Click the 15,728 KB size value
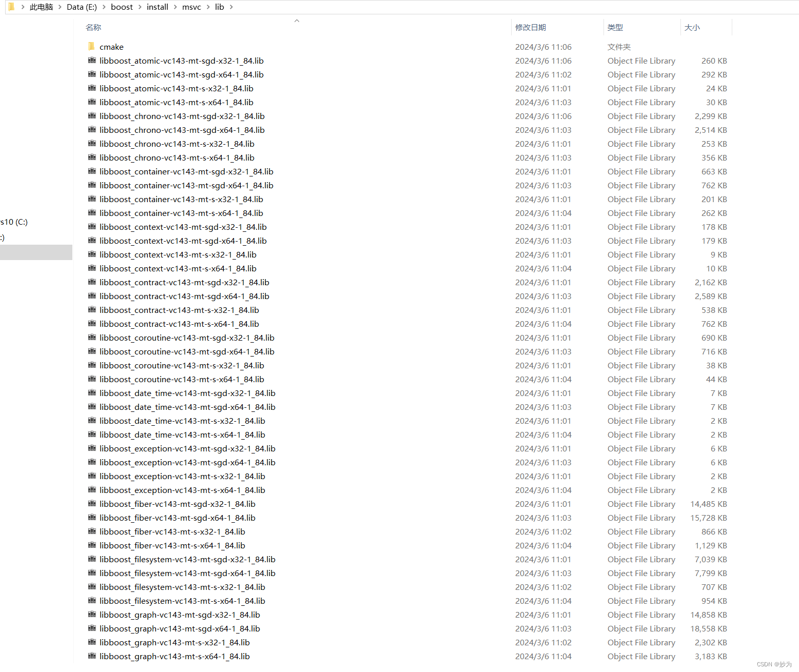 709,518
